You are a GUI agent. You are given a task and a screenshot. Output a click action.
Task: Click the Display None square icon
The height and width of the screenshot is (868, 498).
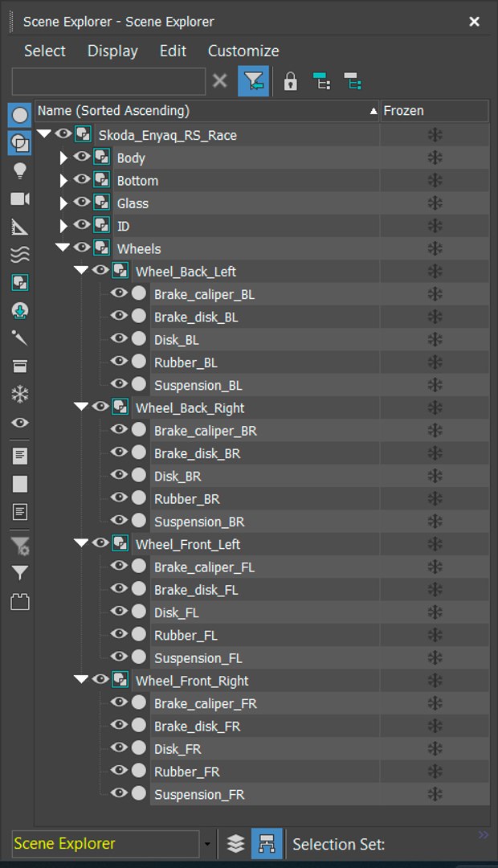(x=20, y=484)
